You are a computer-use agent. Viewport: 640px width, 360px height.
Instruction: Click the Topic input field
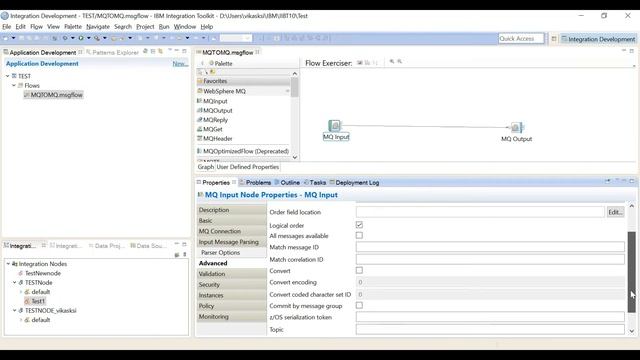[490, 329]
